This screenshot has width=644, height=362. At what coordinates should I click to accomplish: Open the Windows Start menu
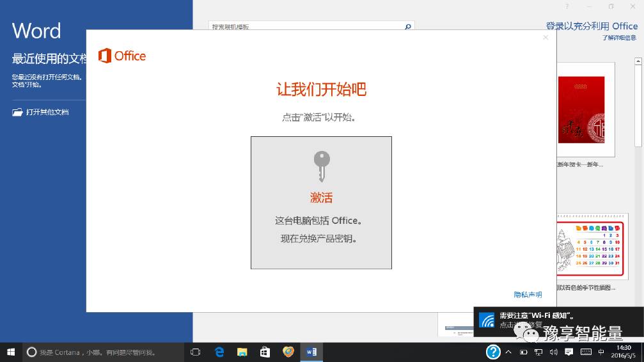coord(11,352)
